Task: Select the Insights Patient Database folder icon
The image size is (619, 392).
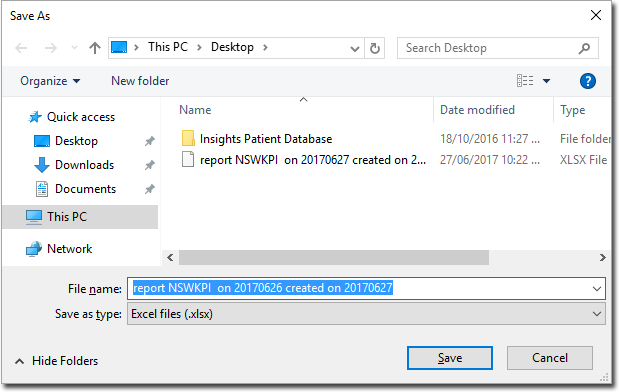Action: pos(188,139)
